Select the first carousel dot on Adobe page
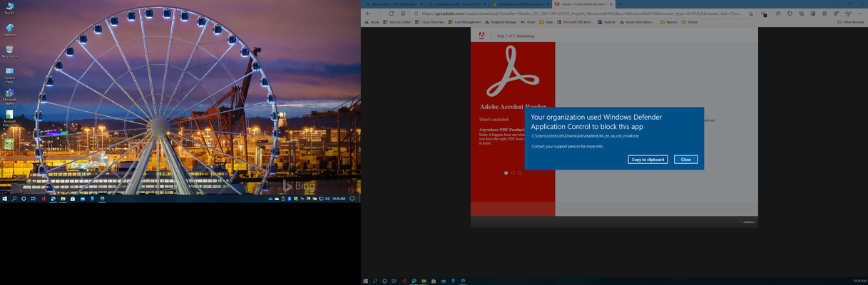 click(506, 173)
